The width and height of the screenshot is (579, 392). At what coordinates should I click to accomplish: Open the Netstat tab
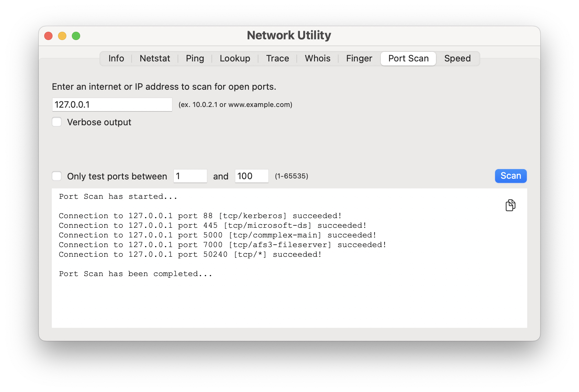pyautogui.click(x=155, y=59)
